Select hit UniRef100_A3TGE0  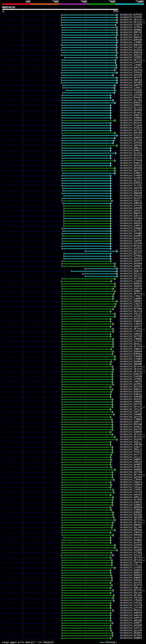(x=131, y=316)
